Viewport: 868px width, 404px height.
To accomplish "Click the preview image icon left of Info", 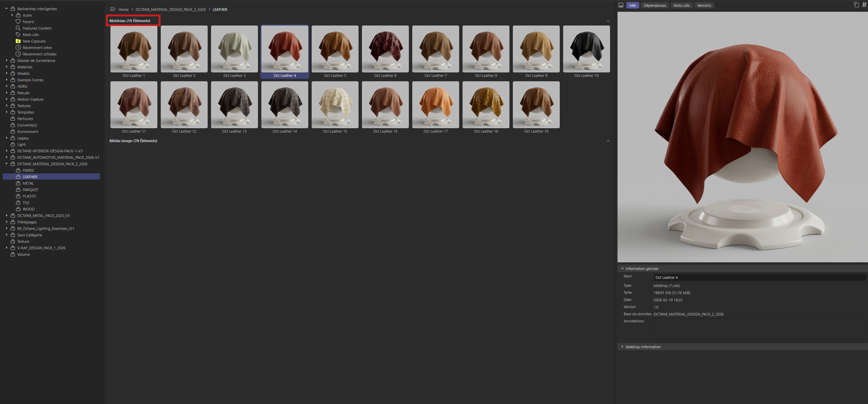I will [x=621, y=5].
